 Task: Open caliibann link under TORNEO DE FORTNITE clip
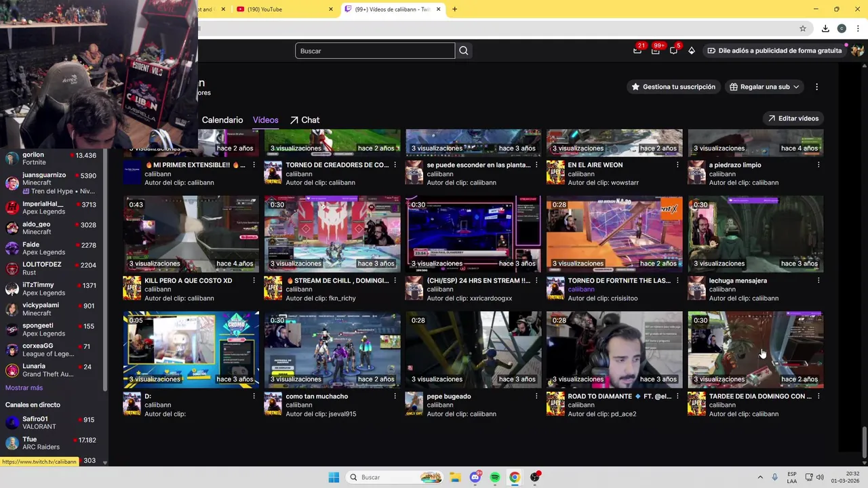point(581,289)
